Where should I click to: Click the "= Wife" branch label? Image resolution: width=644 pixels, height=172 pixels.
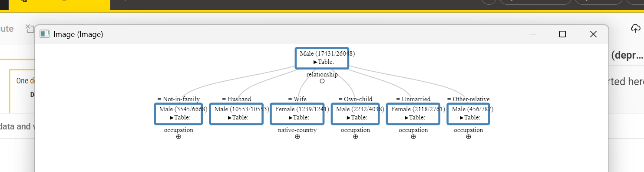pyautogui.click(x=297, y=99)
